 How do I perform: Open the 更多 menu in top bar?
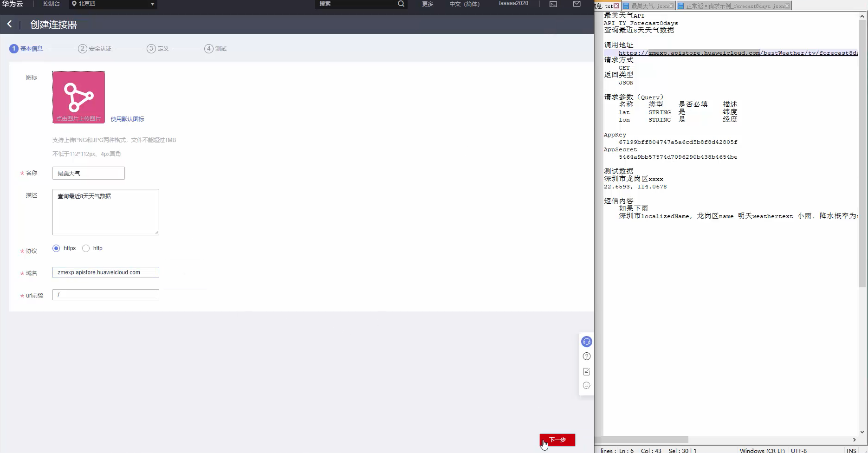click(428, 4)
